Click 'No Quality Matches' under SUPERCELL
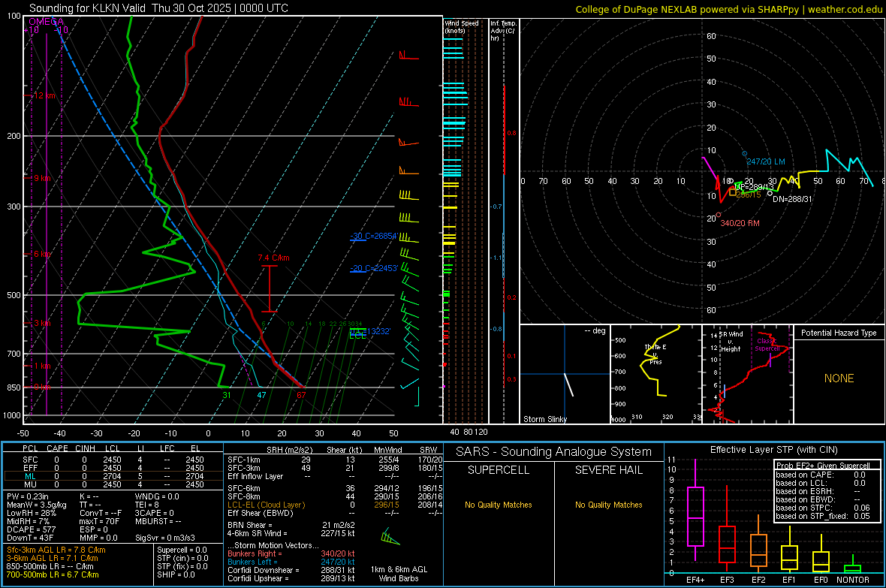Image resolution: width=886 pixels, height=588 pixels. click(499, 505)
